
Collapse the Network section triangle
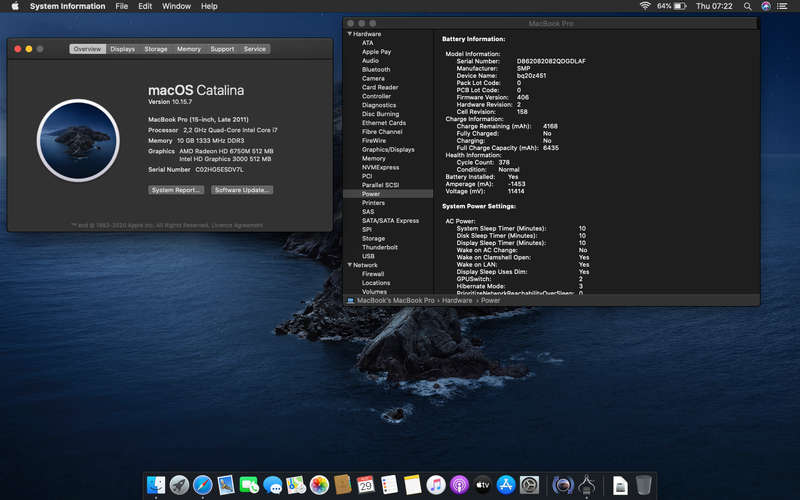349,265
